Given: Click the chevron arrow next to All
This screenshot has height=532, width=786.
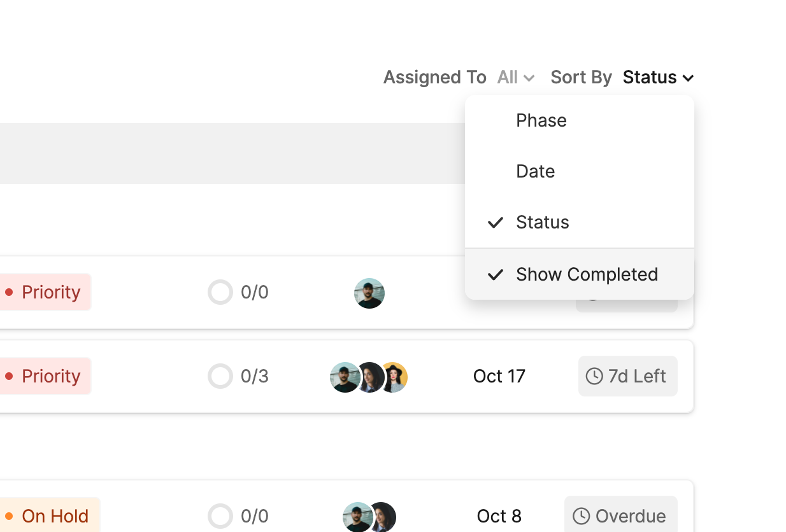Looking at the screenshot, I should (529, 78).
